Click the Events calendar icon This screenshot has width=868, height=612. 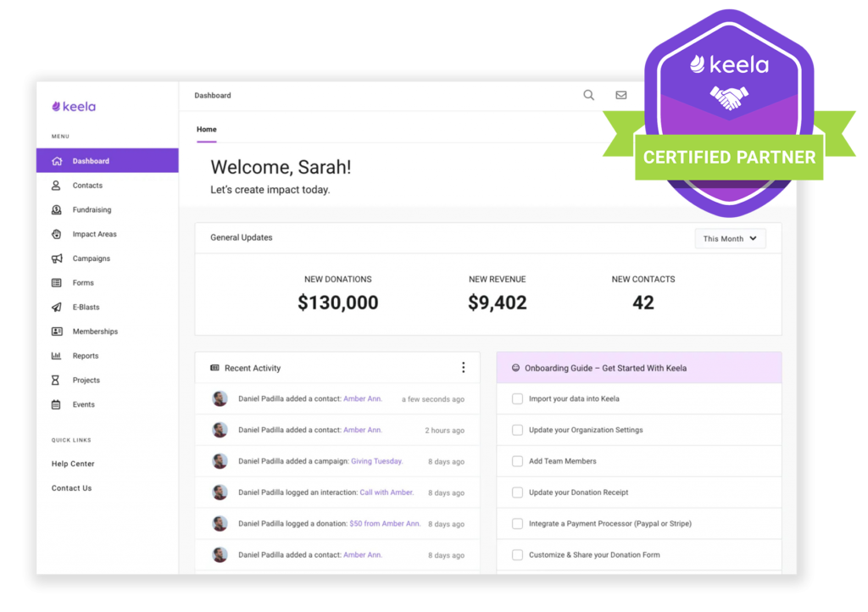56,404
